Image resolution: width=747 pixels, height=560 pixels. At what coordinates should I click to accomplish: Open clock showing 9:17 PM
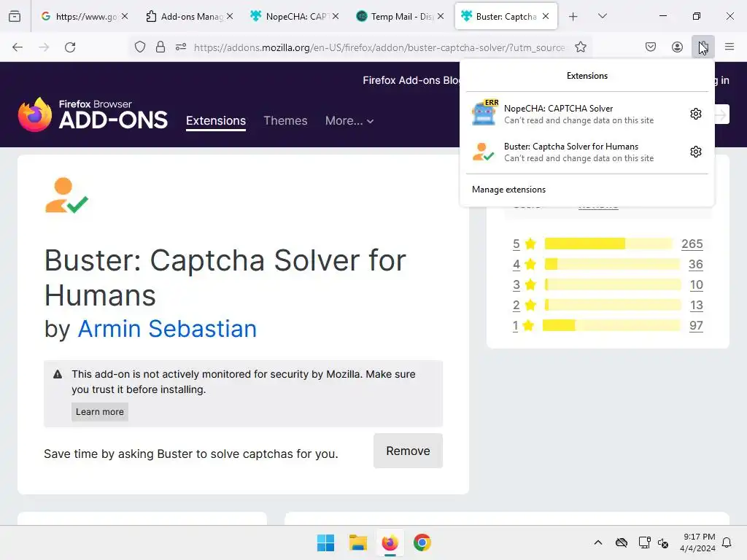697,542
